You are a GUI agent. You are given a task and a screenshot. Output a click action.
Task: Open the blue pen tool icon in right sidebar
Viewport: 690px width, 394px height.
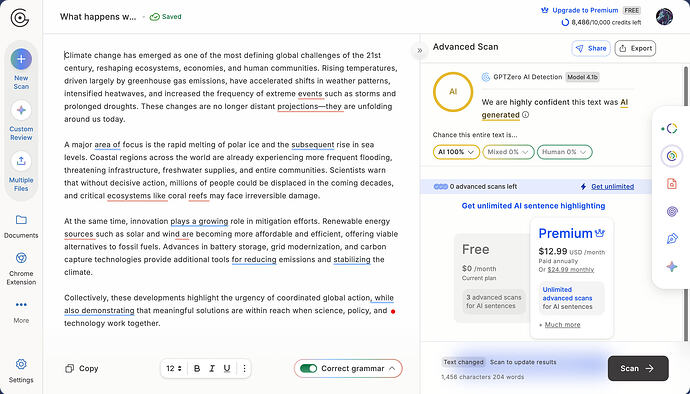[672, 239]
